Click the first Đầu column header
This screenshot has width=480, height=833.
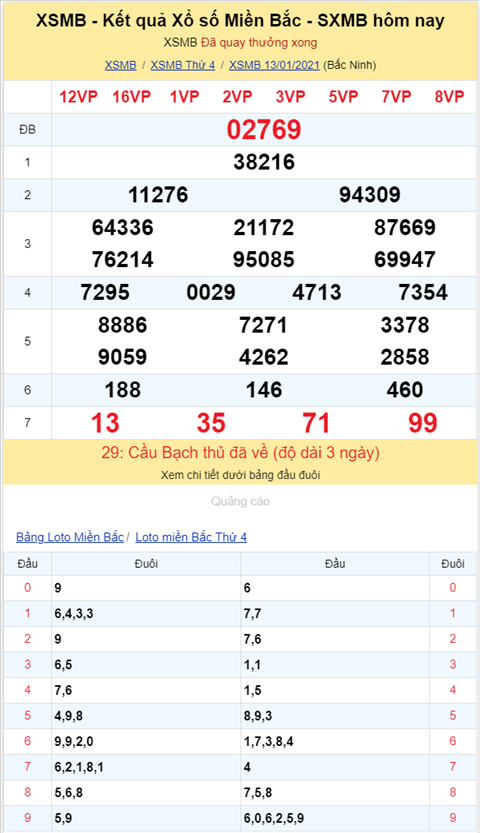tap(28, 563)
